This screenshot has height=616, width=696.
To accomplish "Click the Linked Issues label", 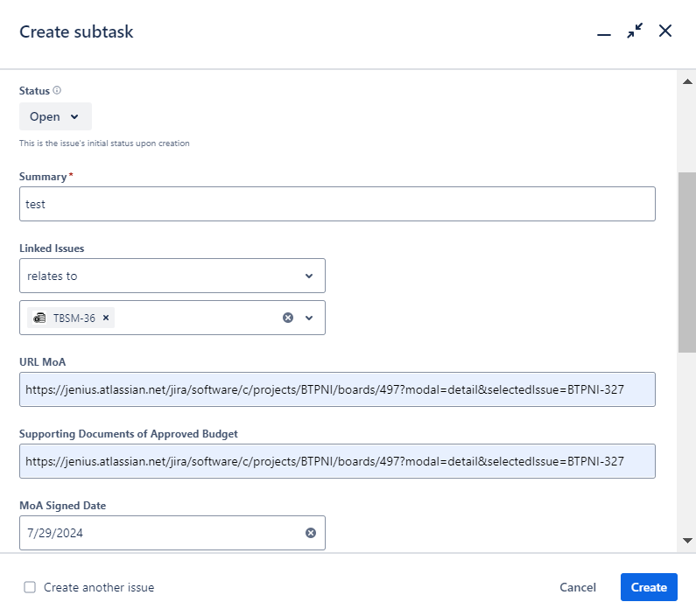I will 52,248.
